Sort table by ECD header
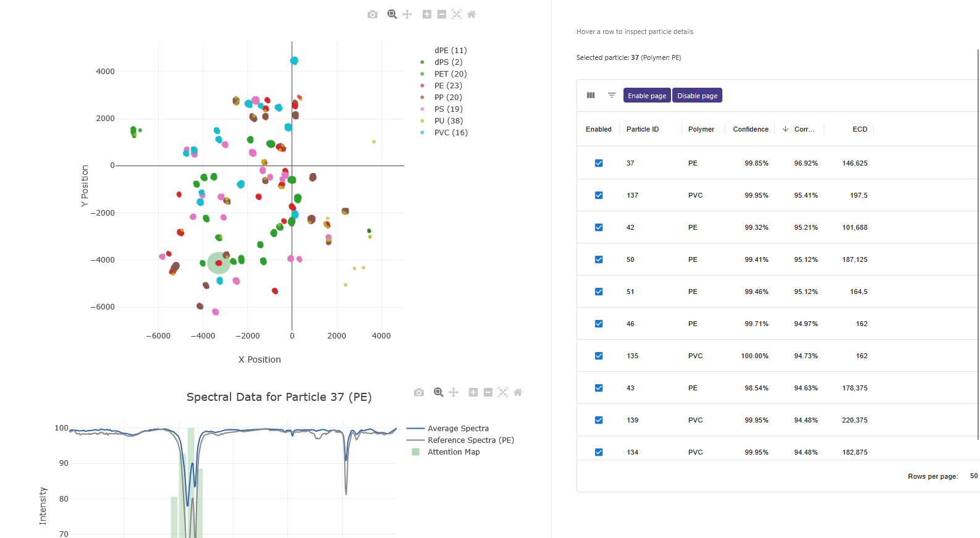The image size is (980, 538). pos(860,129)
